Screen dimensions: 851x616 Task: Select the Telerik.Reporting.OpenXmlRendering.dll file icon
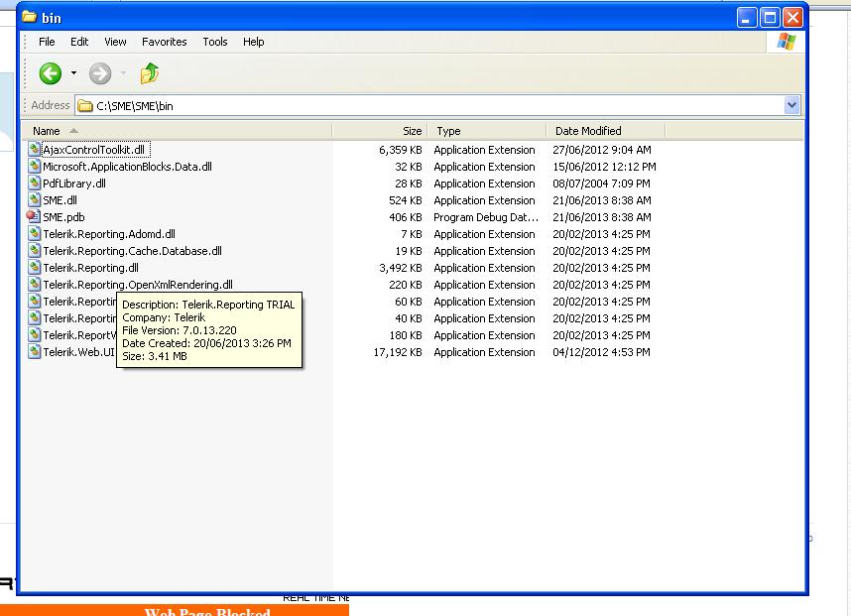click(x=34, y=284)
